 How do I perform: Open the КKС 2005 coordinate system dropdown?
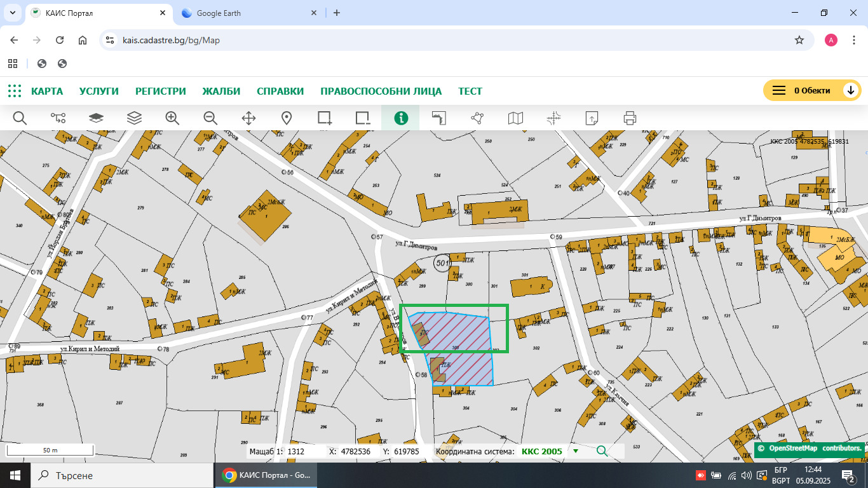click(576, 451)
